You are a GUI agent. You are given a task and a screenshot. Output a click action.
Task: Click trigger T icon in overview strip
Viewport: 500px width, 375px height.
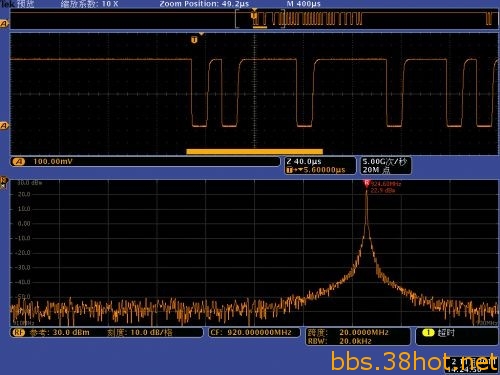254,15
